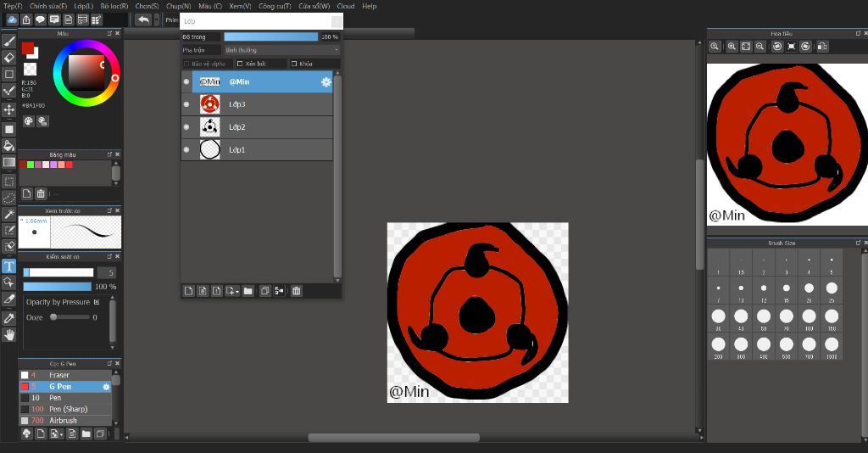
Task: Select the Bucket fill tool
Action: click(8, 146)
